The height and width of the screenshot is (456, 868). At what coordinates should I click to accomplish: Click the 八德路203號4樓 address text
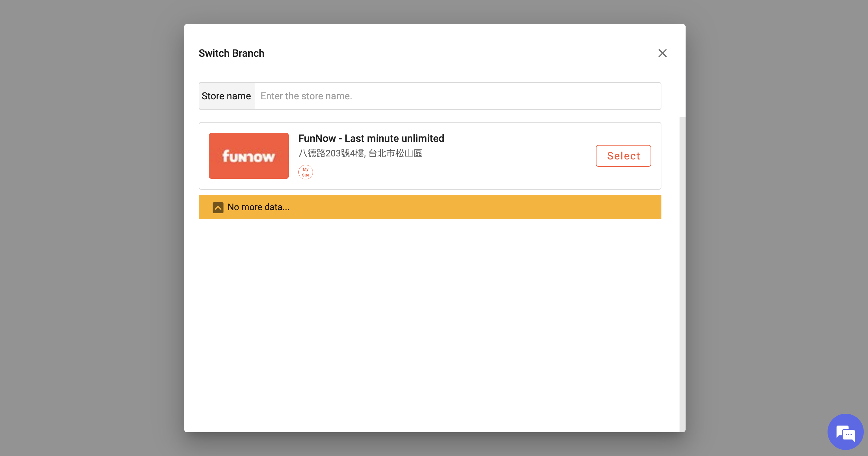tap(361, 153)
